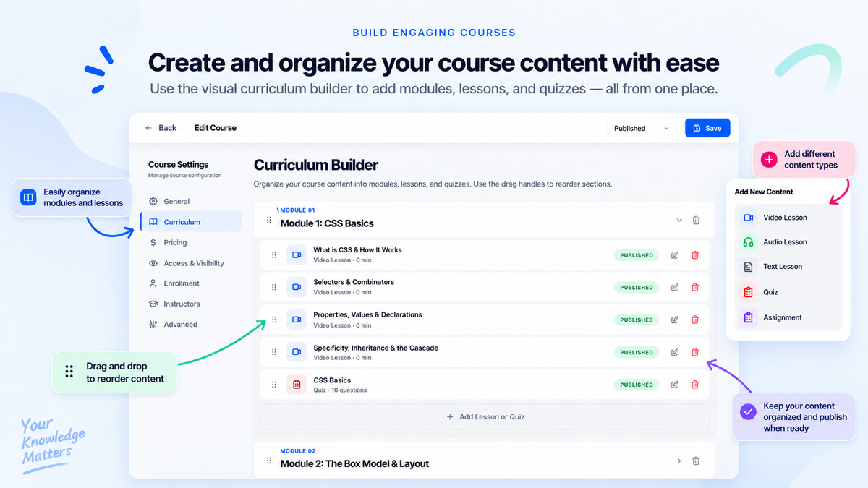Click video icon of What is CSS lesson
The width and height of the screenshot is (868, 488).
coord(296,255)
